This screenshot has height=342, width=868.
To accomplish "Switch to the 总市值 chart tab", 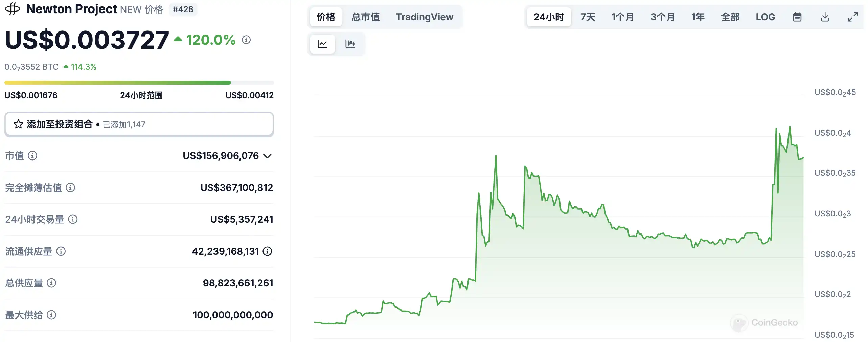I will click(365, 17).
